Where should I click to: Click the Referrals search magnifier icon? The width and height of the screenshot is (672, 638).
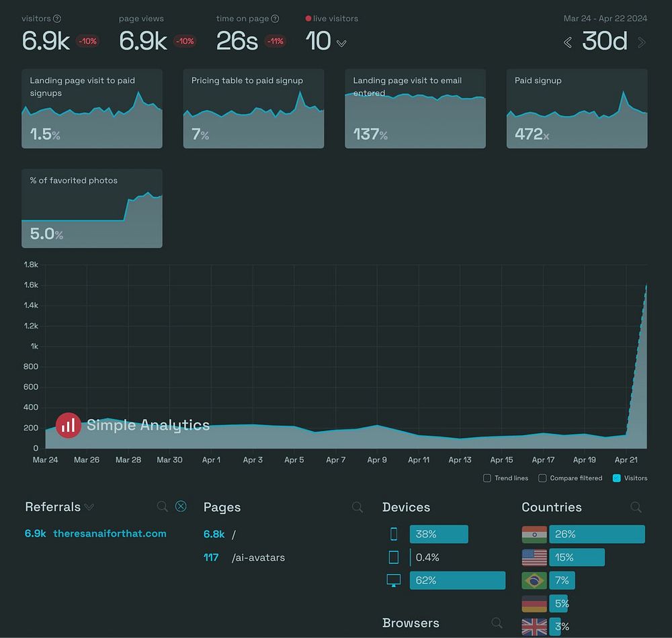click(163, 506)
